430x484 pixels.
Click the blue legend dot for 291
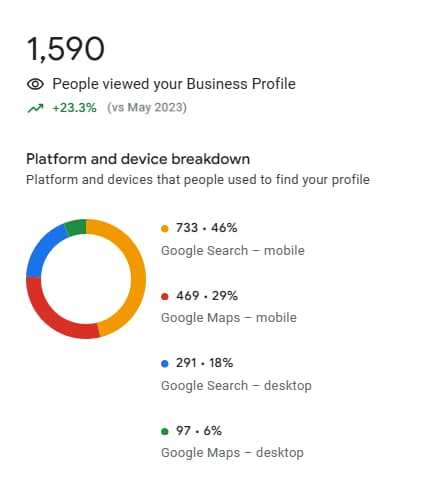(165, 364)
